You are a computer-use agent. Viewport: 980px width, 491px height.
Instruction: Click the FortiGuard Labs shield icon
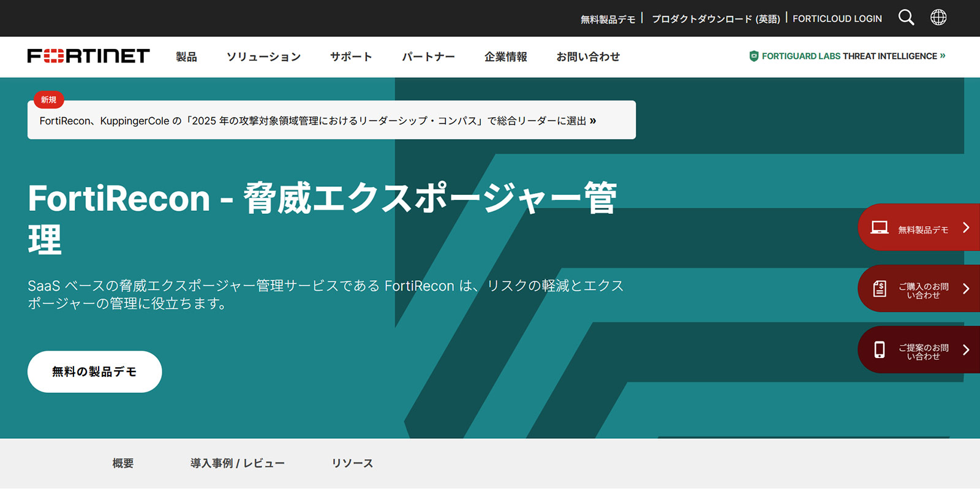pos(754,56)
